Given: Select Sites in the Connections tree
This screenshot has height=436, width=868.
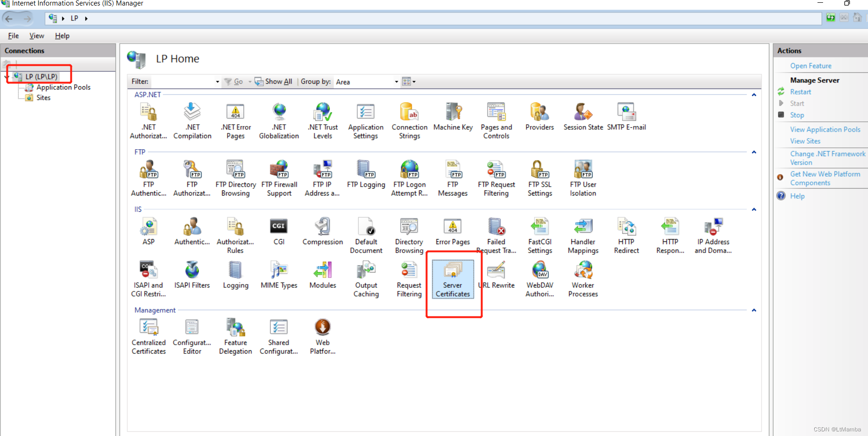Looking at the screenshot, I should click(x=44, y=98).
